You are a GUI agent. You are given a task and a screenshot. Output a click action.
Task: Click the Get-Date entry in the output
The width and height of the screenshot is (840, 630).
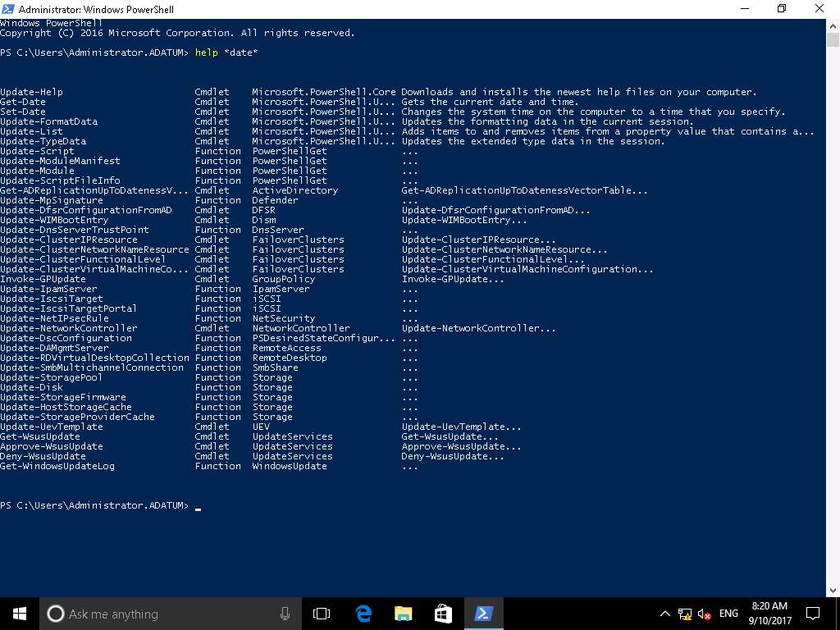pos(23,102)
